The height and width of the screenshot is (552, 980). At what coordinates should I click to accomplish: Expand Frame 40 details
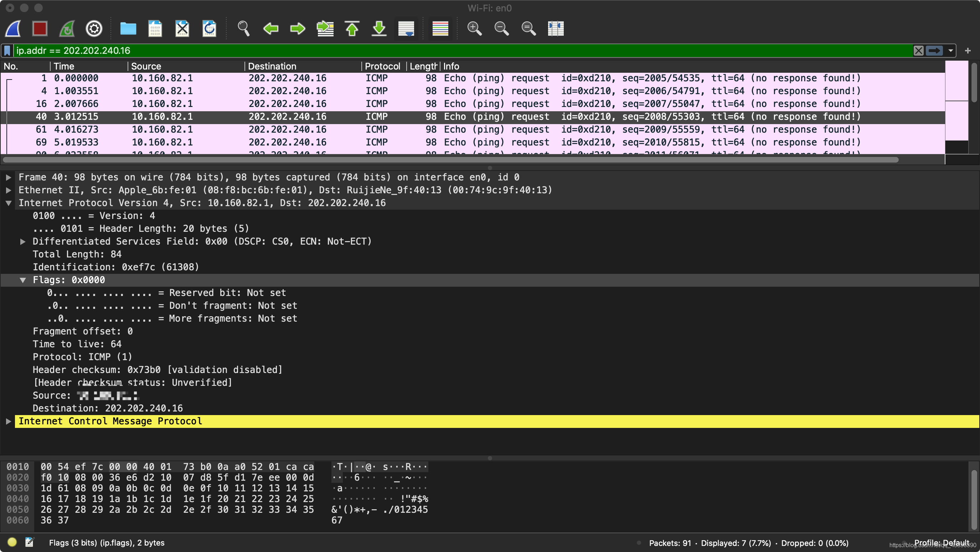click(8, 178)
